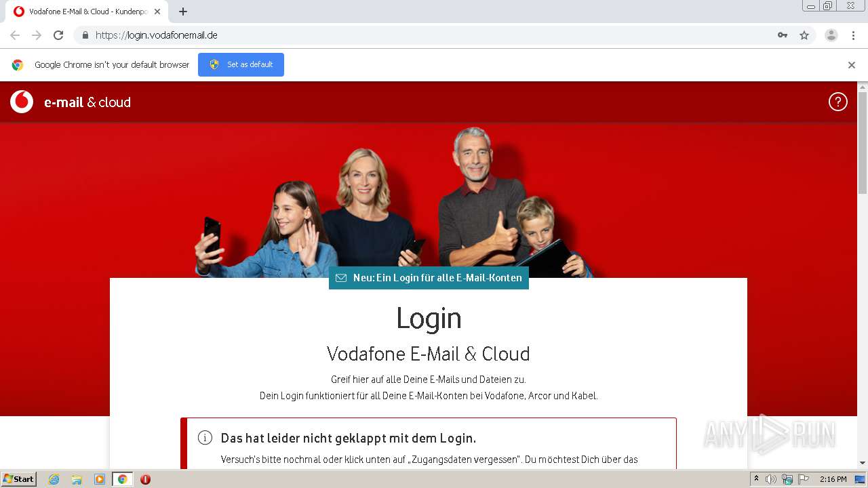Click the taskbar clock 2:16 PM
Screen dimensions: 868x488
833,479
